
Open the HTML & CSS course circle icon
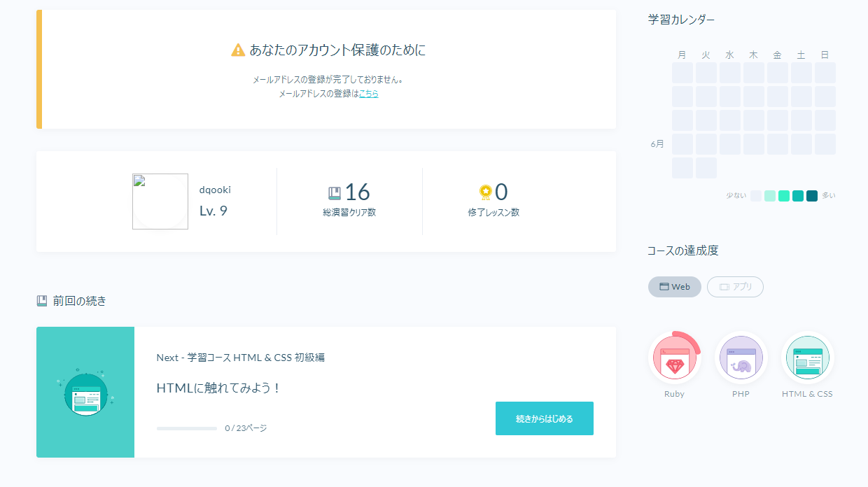(807, 358)
